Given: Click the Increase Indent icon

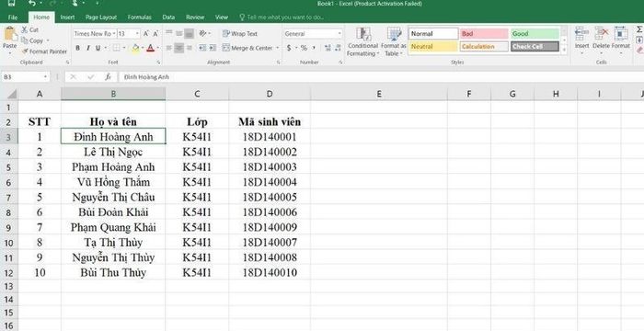Looking at the screenshot, I should click(x=213, y=48).
